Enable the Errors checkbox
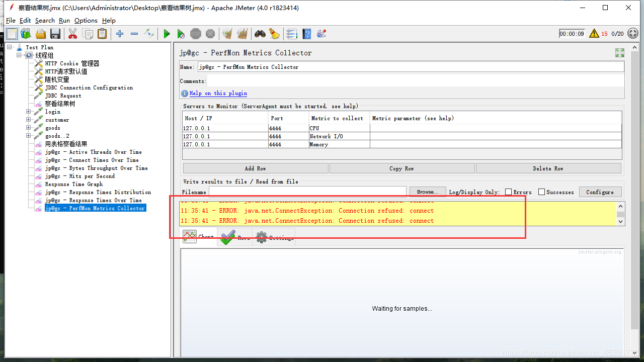 tap(508, 192)
